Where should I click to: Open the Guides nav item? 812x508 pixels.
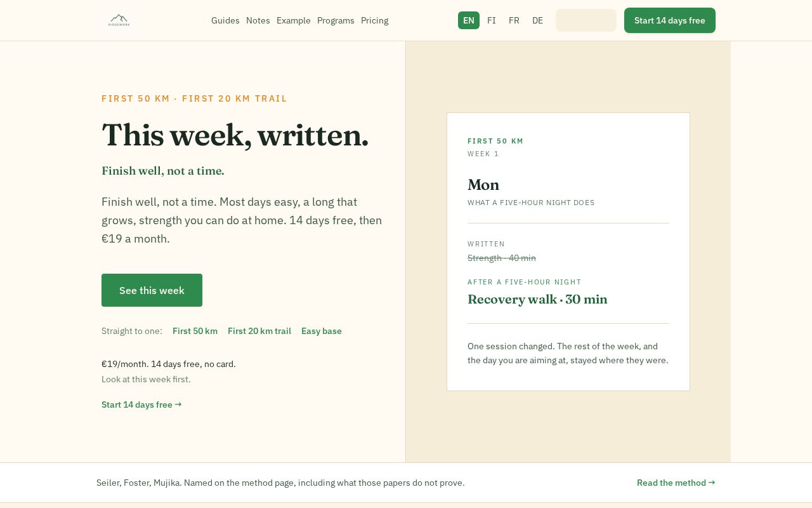[x=225, y=20]
